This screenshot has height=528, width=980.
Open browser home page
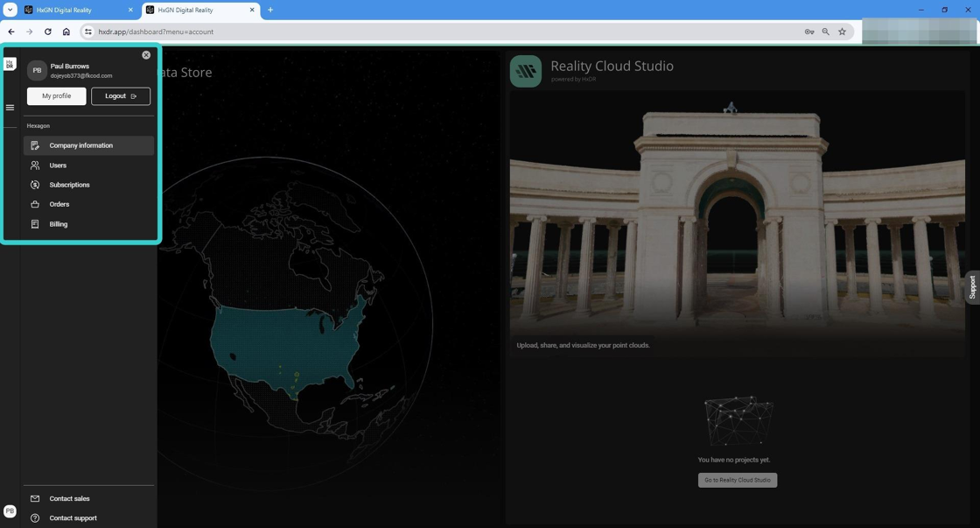[x=66, y=32]
